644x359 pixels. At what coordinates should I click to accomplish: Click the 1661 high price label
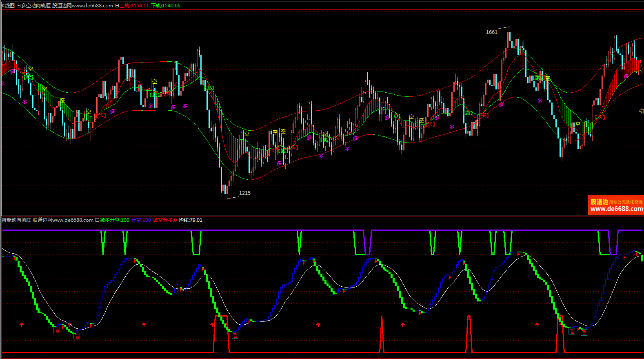(492, 32)
